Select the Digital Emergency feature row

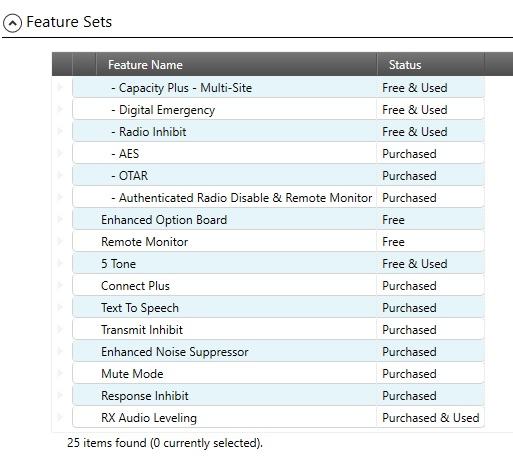point(278,110)
